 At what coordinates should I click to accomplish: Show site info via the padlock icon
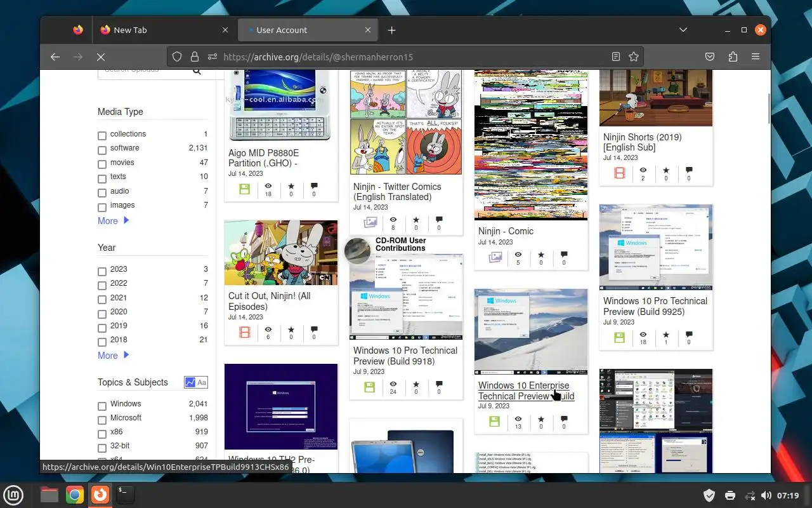coord(195,57)
